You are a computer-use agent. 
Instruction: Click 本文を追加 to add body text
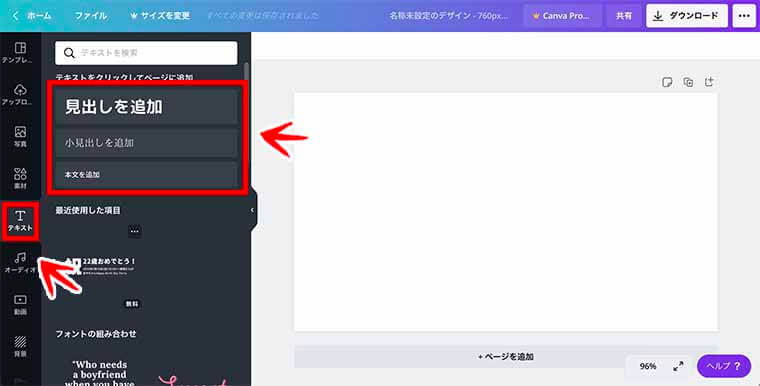147,175
